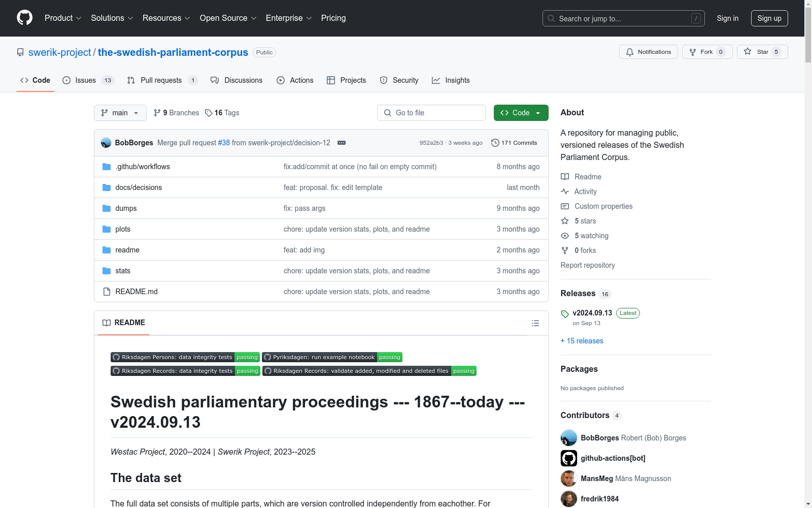Open the .github/workflows folder icon
812x508 pixels.
point(107,167)
